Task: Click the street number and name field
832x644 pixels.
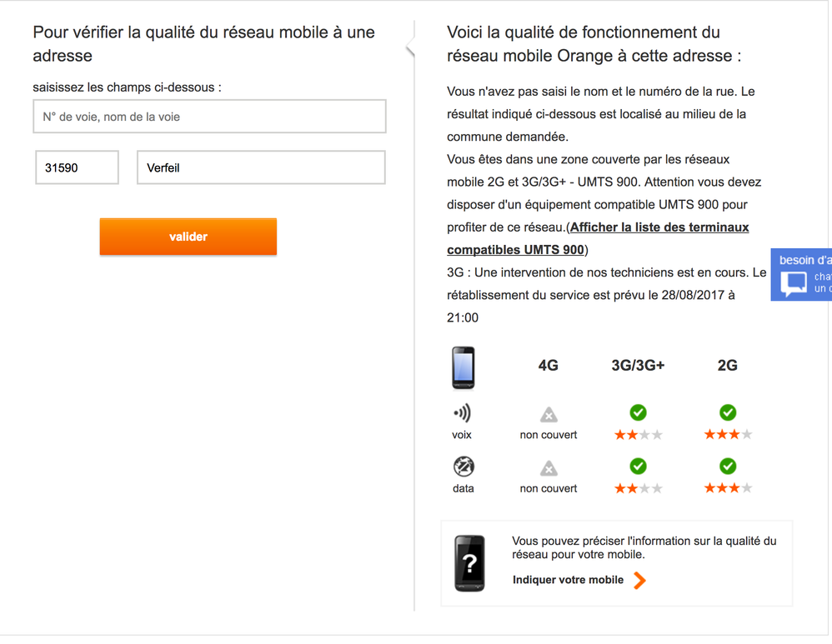Action: tap(209, 117)
